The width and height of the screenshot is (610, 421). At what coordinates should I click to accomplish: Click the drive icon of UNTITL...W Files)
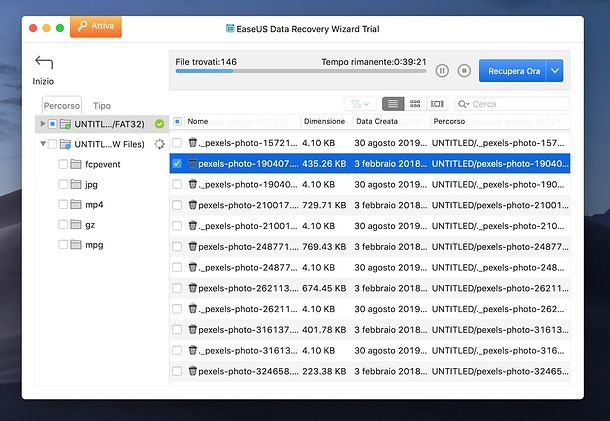65,144
